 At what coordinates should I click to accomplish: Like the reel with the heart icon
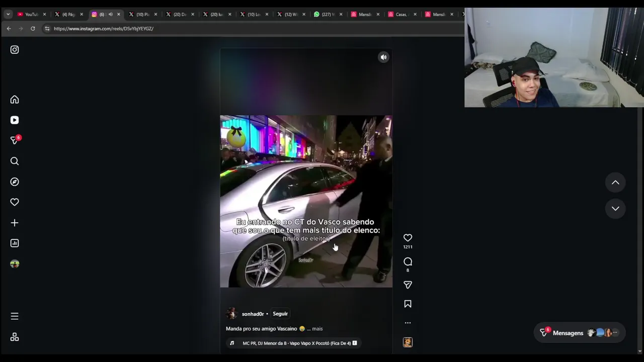pos(408,238)
